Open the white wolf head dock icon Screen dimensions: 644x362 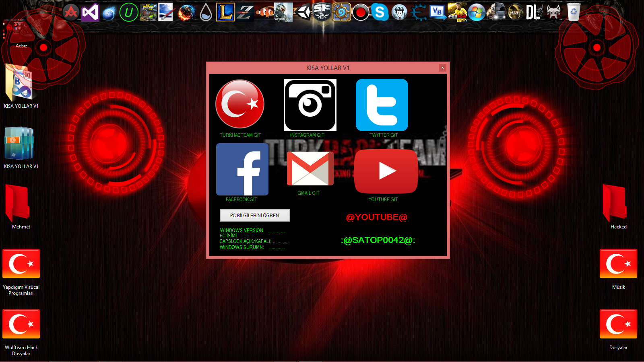point(554,12)
